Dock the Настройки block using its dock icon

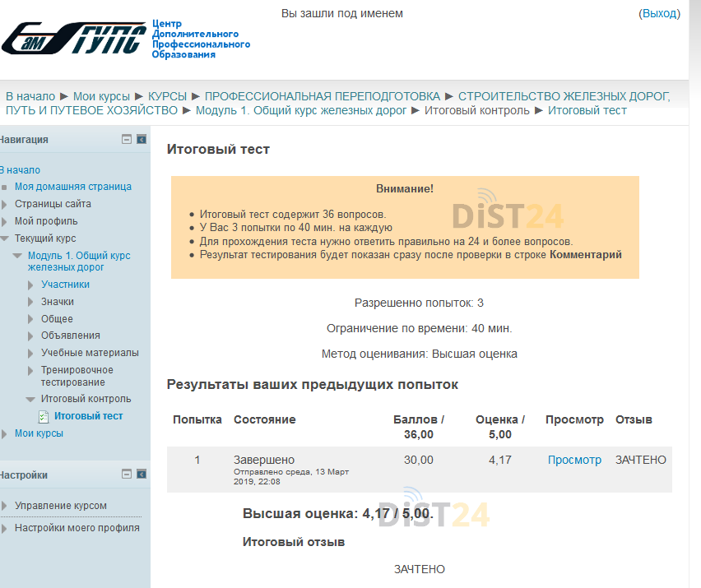pos(140,474)
